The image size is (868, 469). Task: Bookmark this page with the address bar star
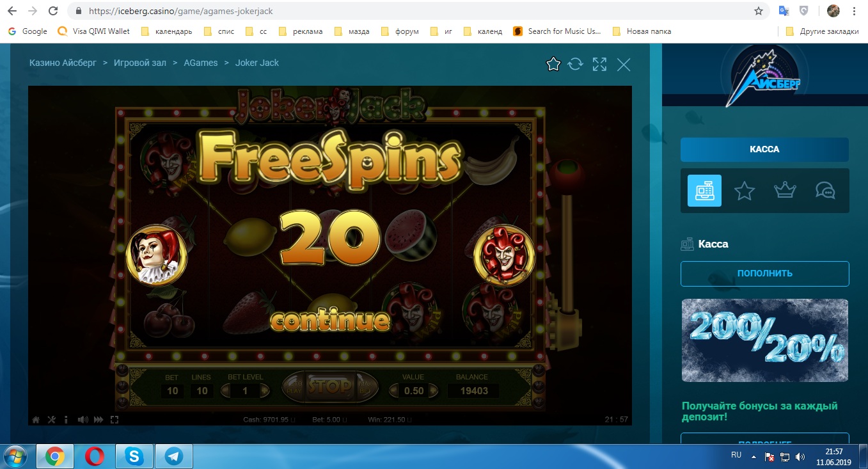pyautogui.click(x=759, y=11)
